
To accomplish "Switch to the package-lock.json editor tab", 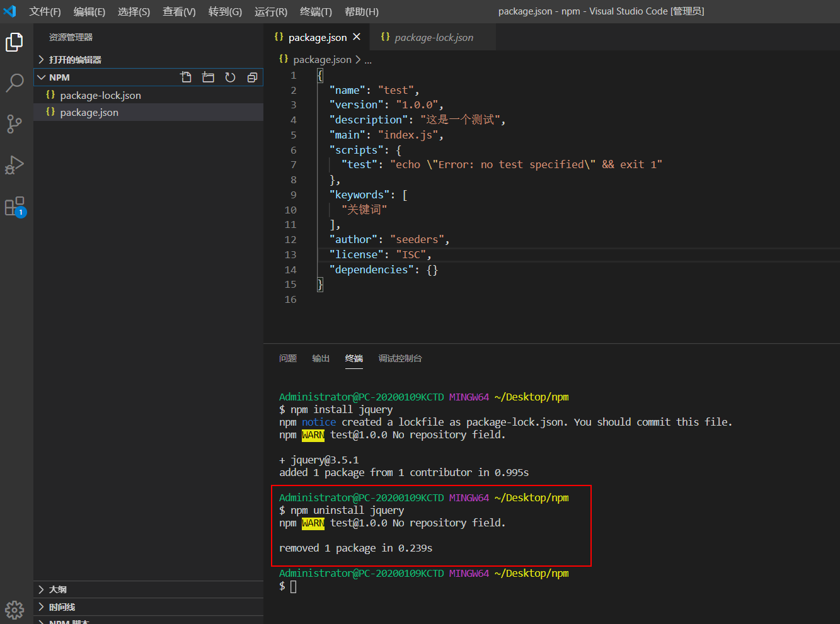I will point(434,37).
